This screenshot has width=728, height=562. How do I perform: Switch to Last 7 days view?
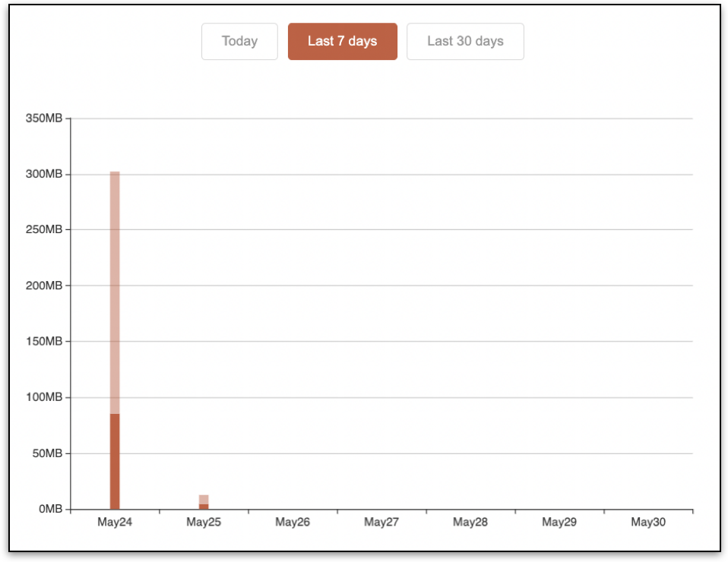point(343,41)
